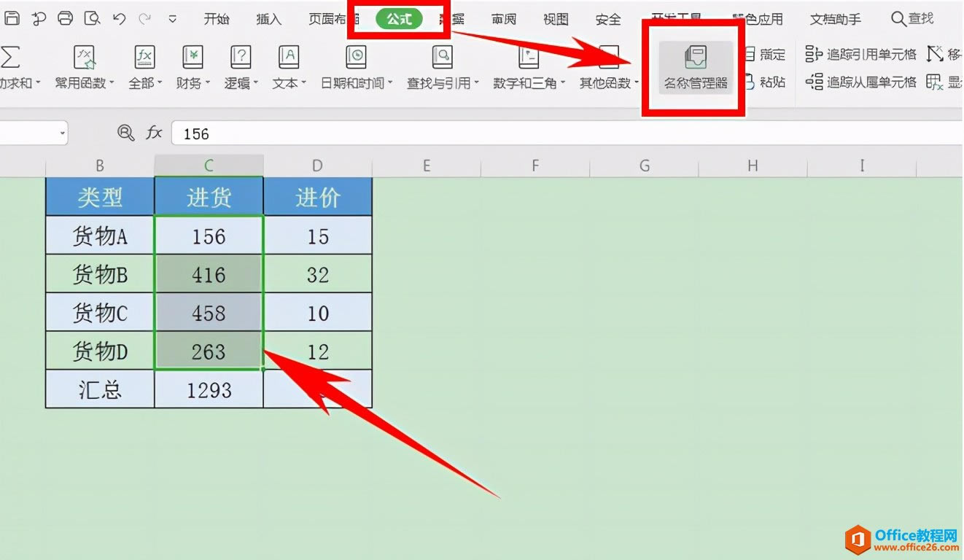
Task: Select the 货物C cell
Action: (100, 312)
